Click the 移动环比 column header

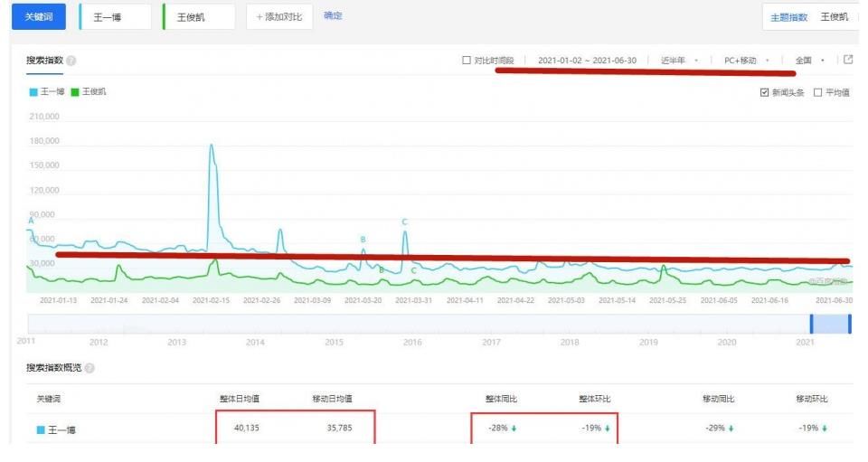pyautogui.click(x=812, y=399)
